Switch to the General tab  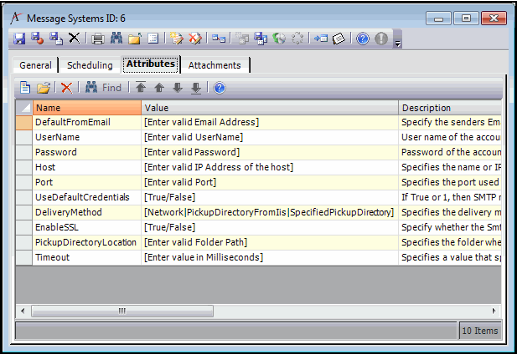[x=35, y=65]
